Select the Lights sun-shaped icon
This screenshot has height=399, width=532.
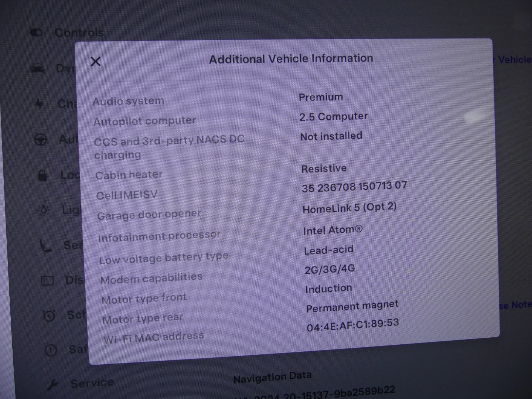[x=44, y=210]
